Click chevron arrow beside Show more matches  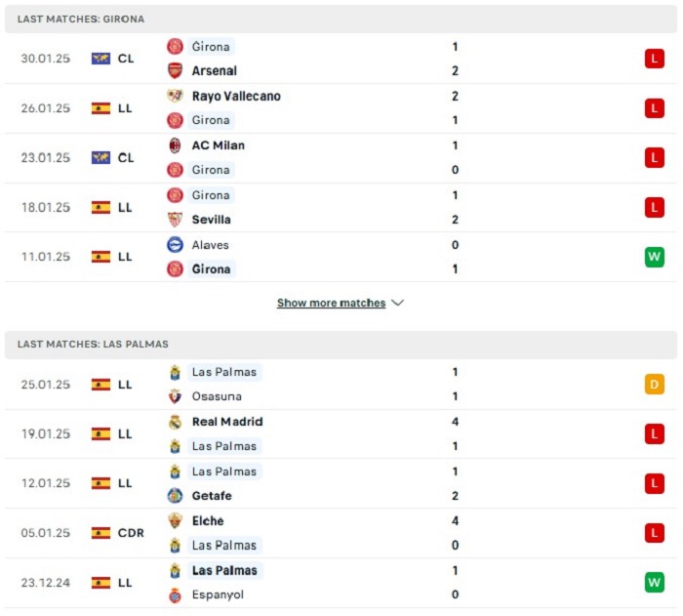[x=398, y=303]
